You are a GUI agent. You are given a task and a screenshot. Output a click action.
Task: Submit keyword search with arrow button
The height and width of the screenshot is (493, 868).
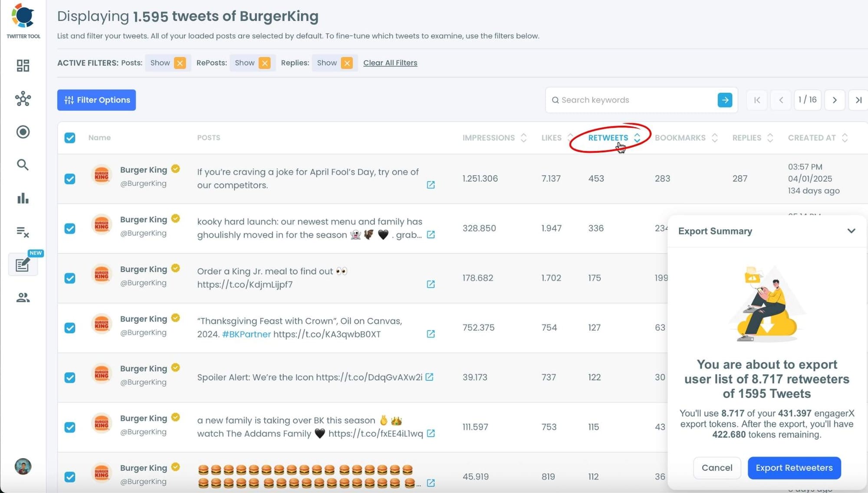pyautogui.click(x=724, y=100)
